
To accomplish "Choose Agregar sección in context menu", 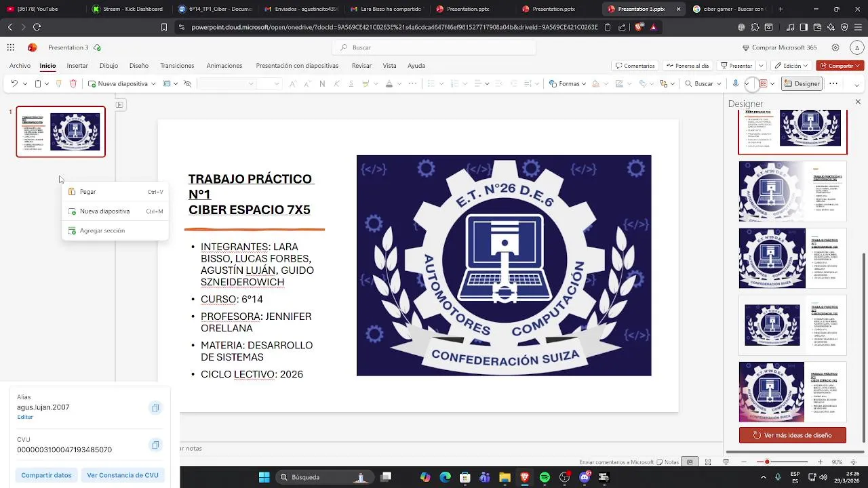I will [x=115, y=230].
